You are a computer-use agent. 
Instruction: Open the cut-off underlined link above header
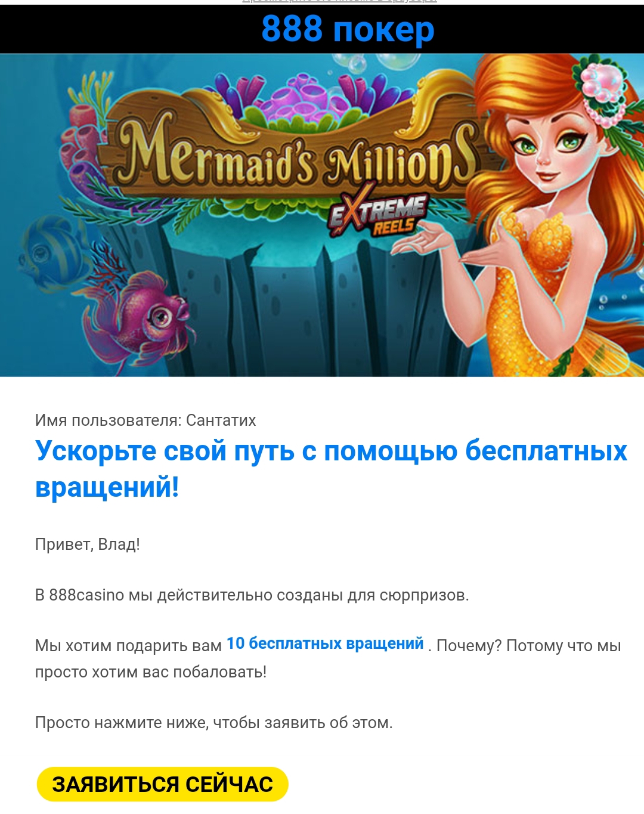coord(339,2)
